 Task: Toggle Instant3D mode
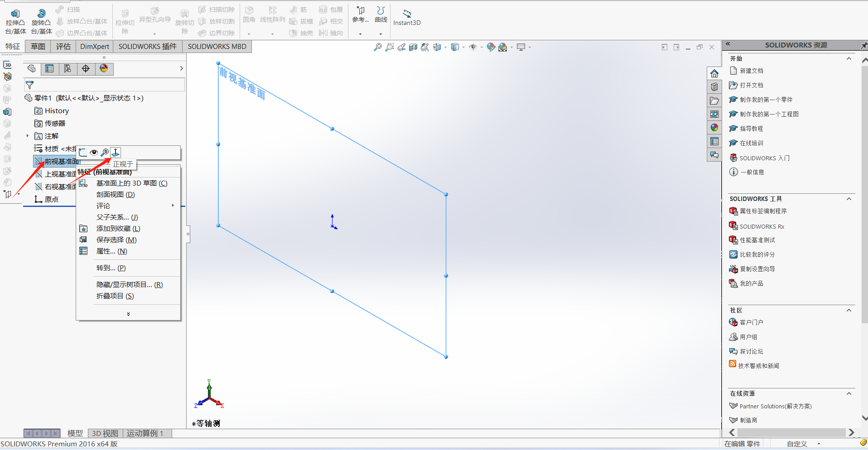(407, 17)
